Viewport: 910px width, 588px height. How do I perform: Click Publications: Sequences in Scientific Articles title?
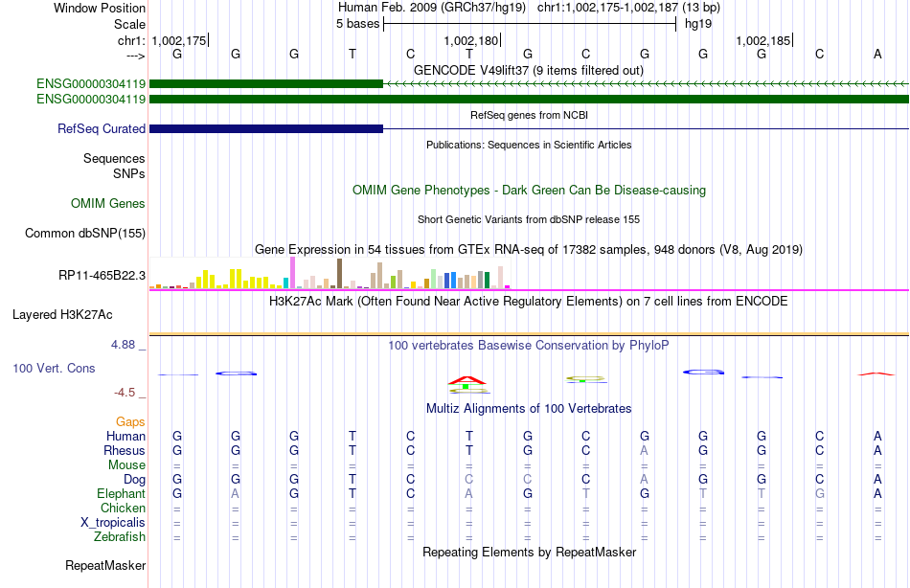(529, 145)
